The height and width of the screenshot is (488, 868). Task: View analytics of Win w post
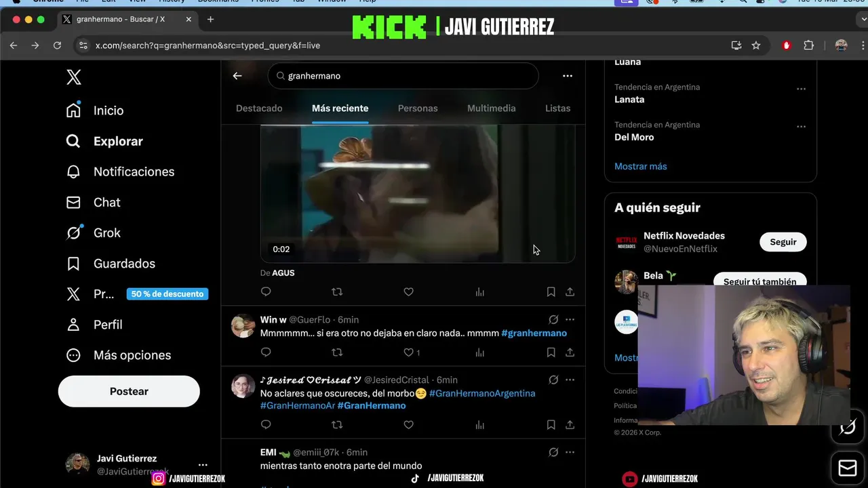pyautogui.click(x=480, y=352)
